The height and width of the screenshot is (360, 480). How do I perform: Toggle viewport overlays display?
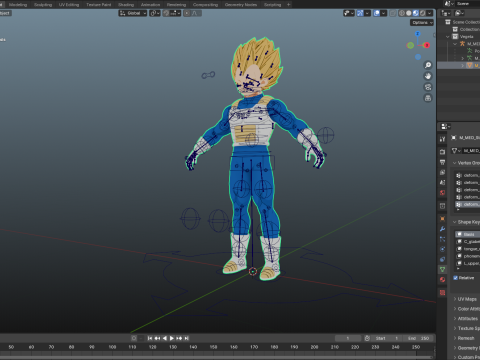click(x=377, y=13)
